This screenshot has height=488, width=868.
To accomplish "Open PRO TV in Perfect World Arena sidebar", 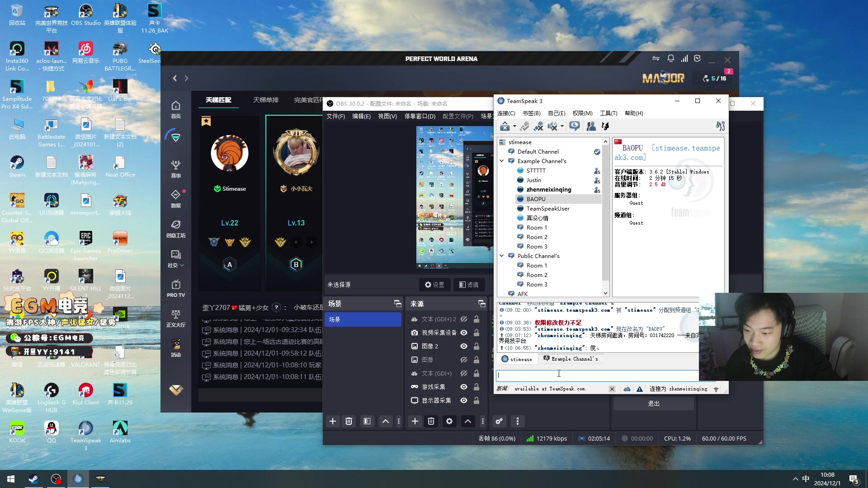I will [176, 288].
